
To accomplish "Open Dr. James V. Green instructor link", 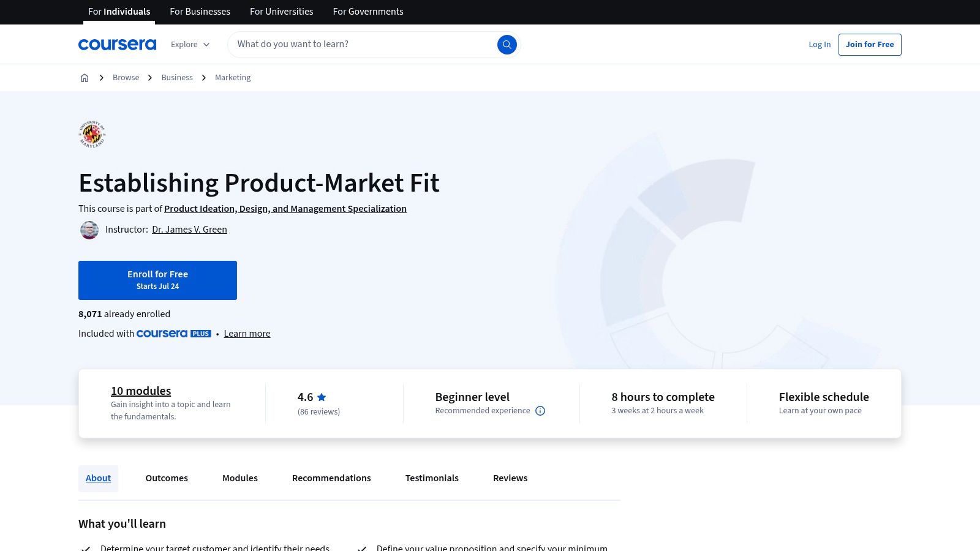I will click(x=189, y=230).
